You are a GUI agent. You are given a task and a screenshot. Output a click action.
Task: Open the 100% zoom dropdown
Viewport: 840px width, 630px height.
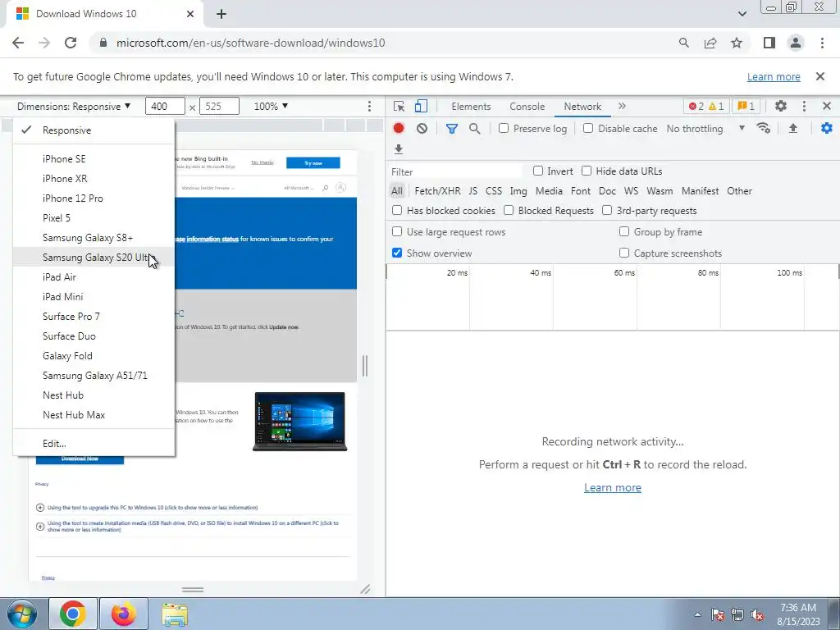[x=271, y=106]
